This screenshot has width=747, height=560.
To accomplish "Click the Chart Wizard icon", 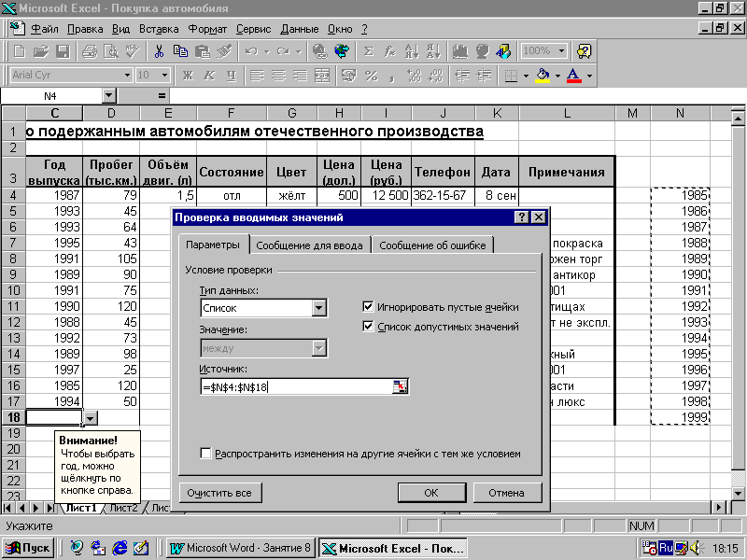I will (x=460, y=51).
